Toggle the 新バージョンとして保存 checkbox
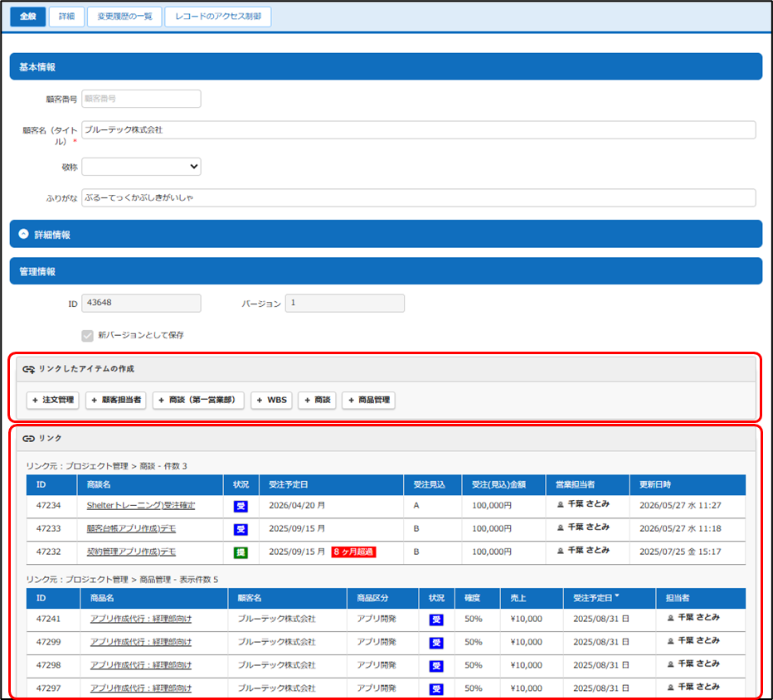The width and height of the screenshot is (773, 700). 87,336
